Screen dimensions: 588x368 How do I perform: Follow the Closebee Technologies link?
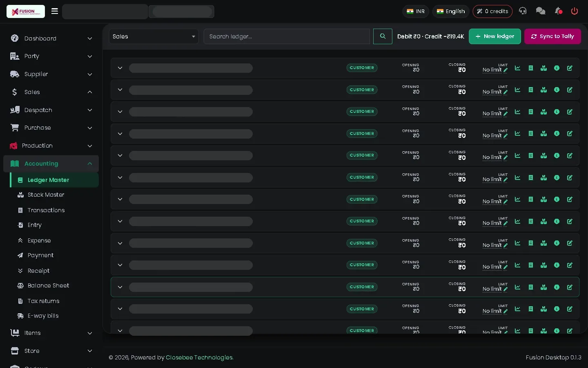(x=199, y=357)
